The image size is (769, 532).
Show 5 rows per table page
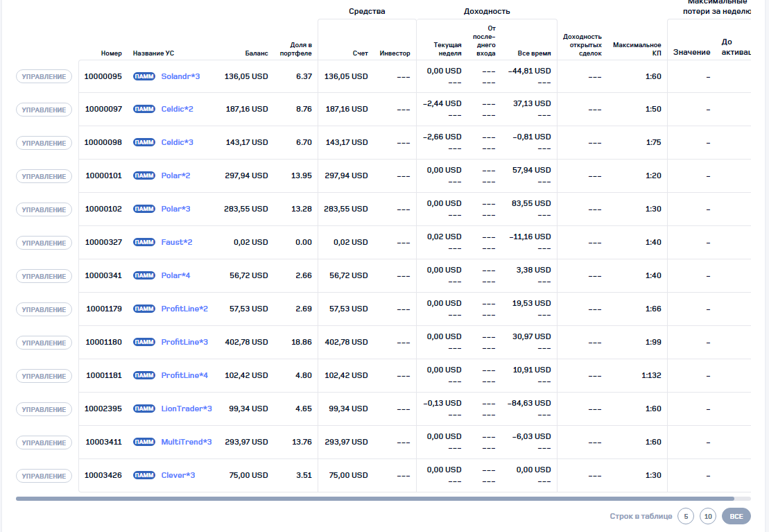click(685, 517)
